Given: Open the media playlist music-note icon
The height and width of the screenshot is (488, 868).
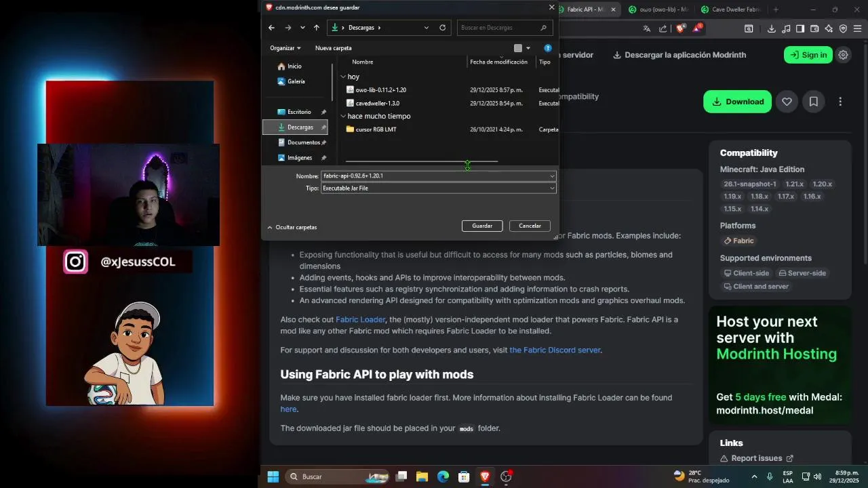Looking at the screenshot, I should (x=786, y=28).
